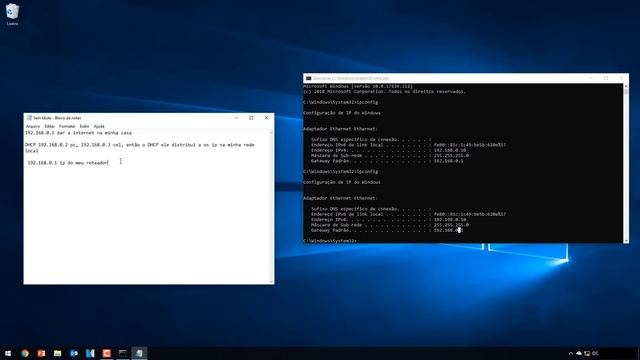Click first 'Endereço IPv4' line in Command Prompt
Viewport: 640px width, 360px height.
pyautogui.click(x=388, y=150)
